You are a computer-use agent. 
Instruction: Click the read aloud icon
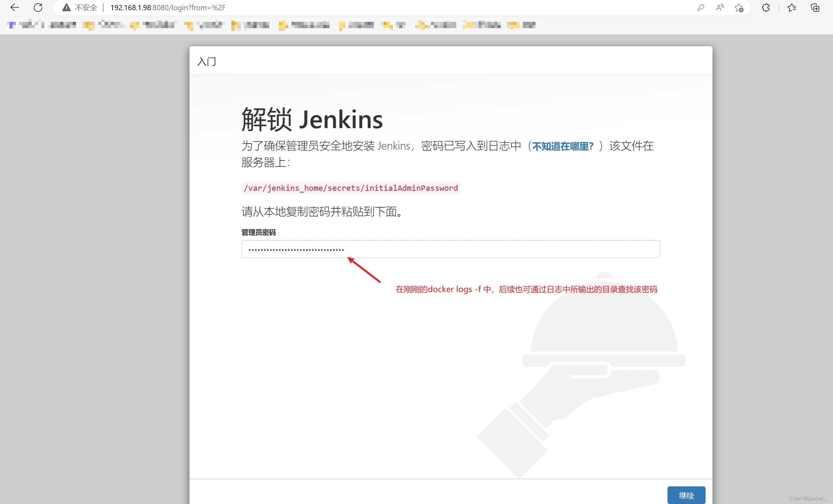coord(720,7)
